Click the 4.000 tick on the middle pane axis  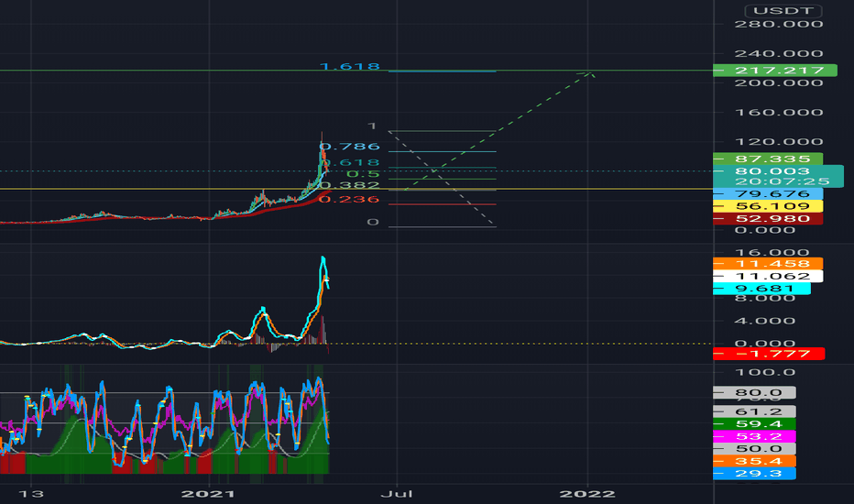click(765, 321)
